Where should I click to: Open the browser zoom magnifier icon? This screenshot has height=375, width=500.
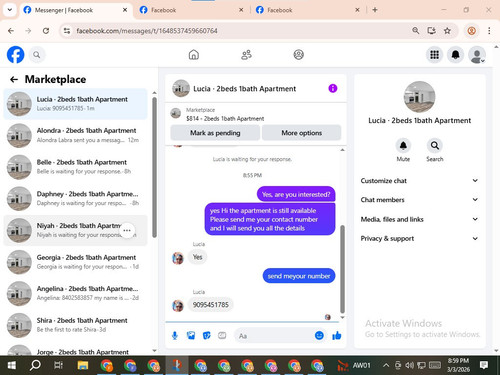point(416,31)
